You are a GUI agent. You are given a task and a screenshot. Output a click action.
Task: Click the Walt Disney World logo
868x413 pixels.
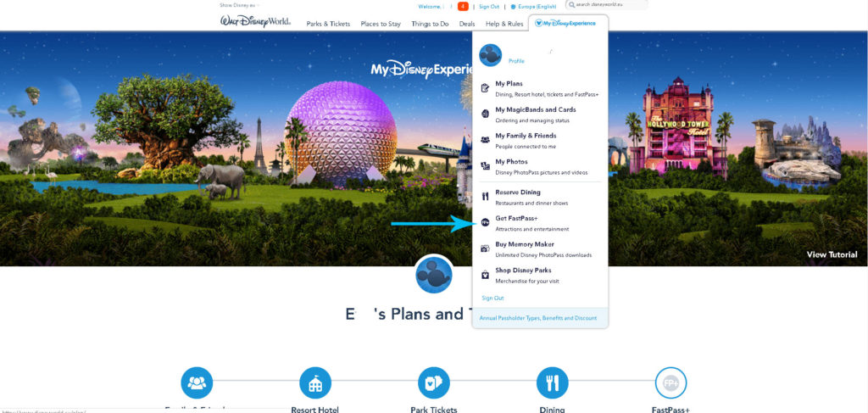(255, 21)
